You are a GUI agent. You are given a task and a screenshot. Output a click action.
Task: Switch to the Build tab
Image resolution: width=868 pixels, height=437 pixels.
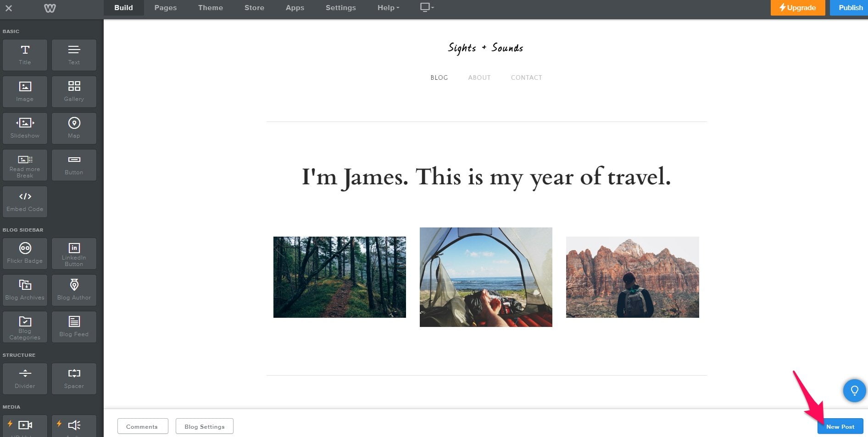coord(124,8)
